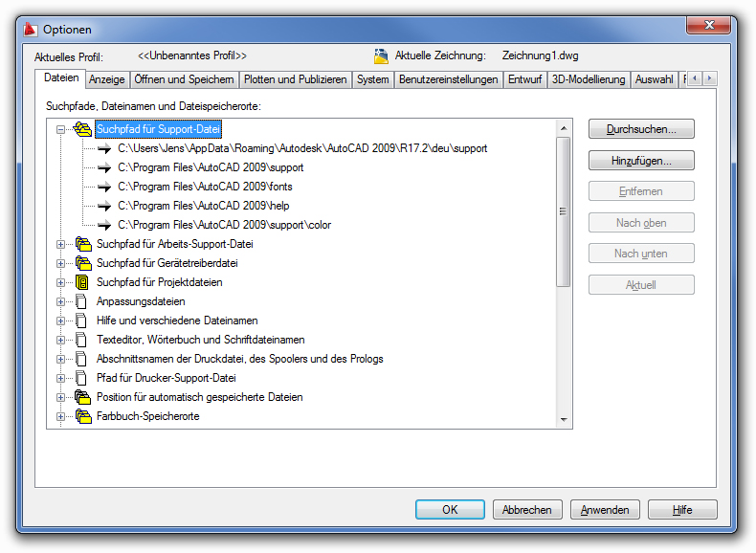Viewport: 756px width, 553px height.
Task: Go to the Benutzereinstellungen tab
Action: coord(448,80)
